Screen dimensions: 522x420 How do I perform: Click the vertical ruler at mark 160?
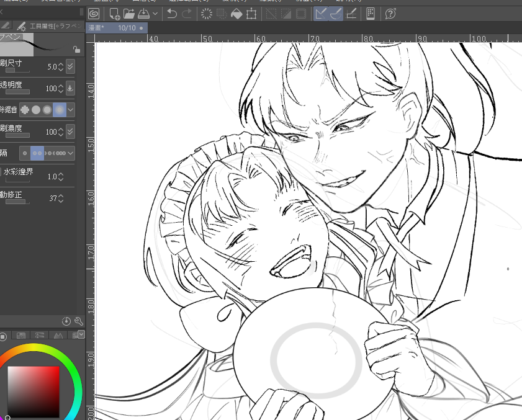(x=91, y=199)
